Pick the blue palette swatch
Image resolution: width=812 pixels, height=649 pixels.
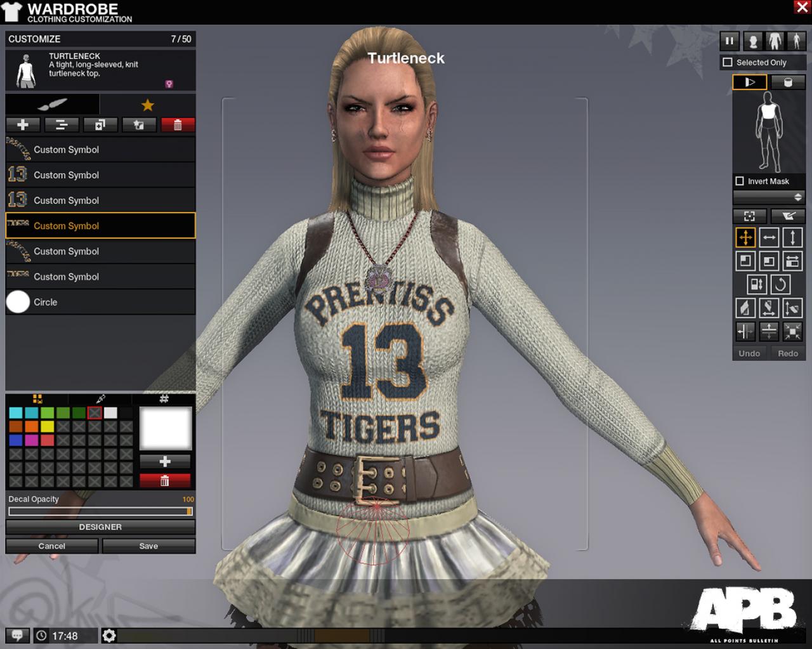[15, 440]
